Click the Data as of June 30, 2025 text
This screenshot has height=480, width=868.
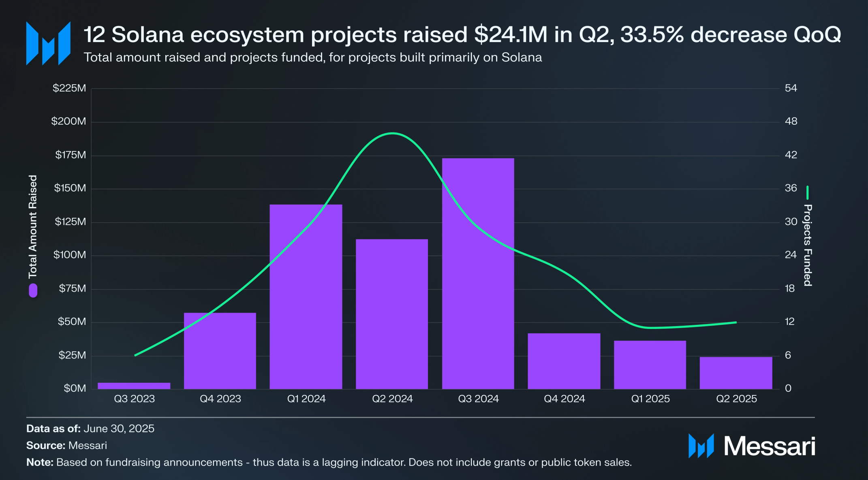90,429
